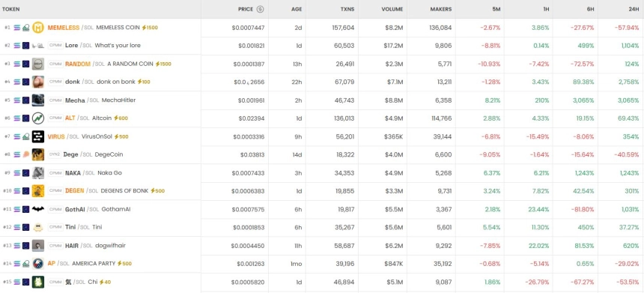This screenshot has width=644, height=293.
Task: Click the Chi green token icon
Action: point(37,282)
